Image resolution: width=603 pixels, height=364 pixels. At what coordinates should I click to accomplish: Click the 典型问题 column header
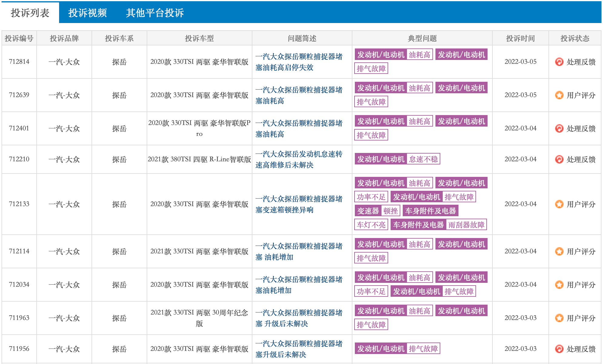point(422,38)
